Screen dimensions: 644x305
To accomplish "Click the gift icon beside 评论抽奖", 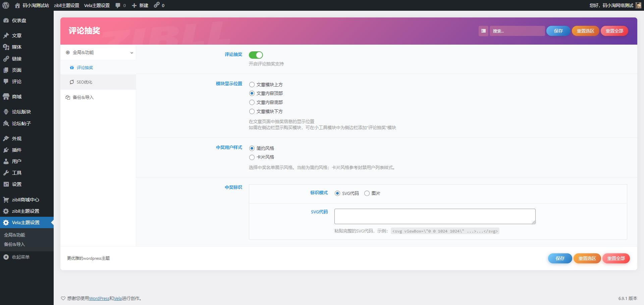I will [x=71, y=67].
